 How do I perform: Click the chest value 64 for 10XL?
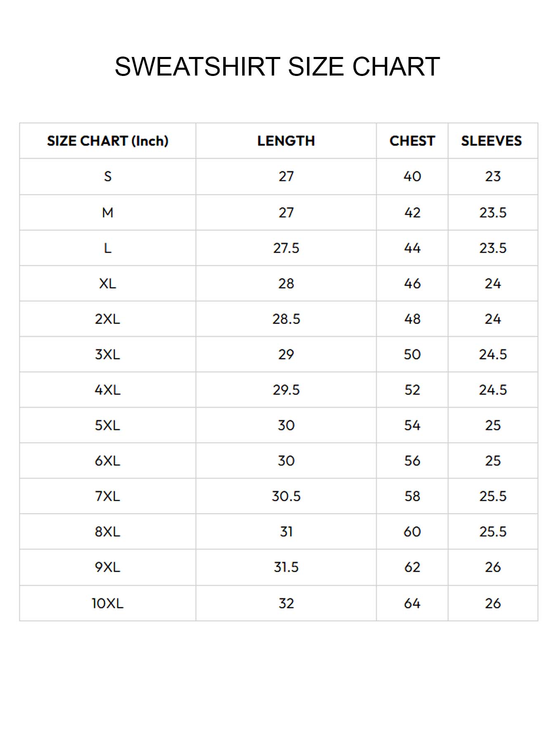412,603
